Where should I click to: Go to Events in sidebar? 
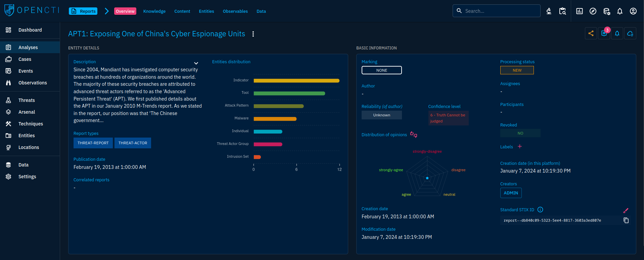(30, 71)
